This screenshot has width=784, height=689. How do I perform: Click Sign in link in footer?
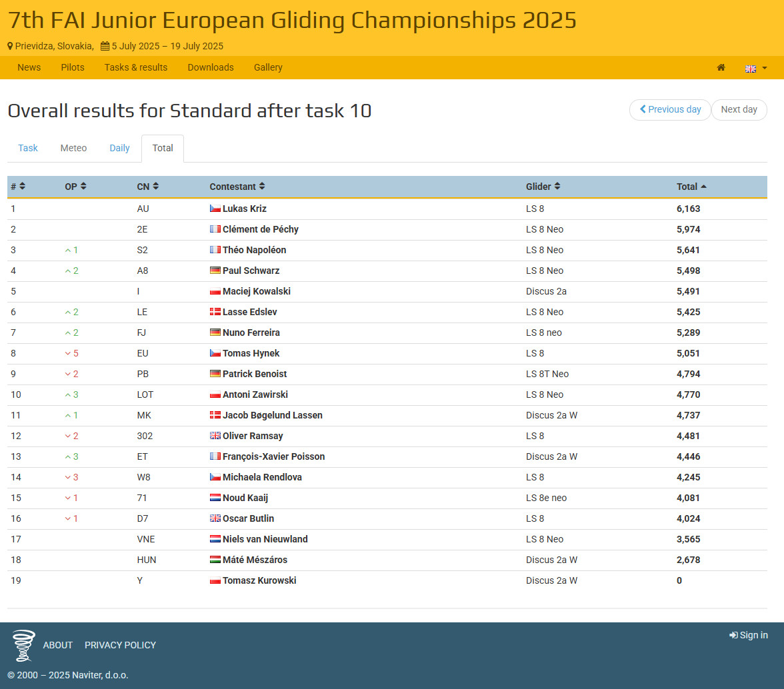(749, 635)
